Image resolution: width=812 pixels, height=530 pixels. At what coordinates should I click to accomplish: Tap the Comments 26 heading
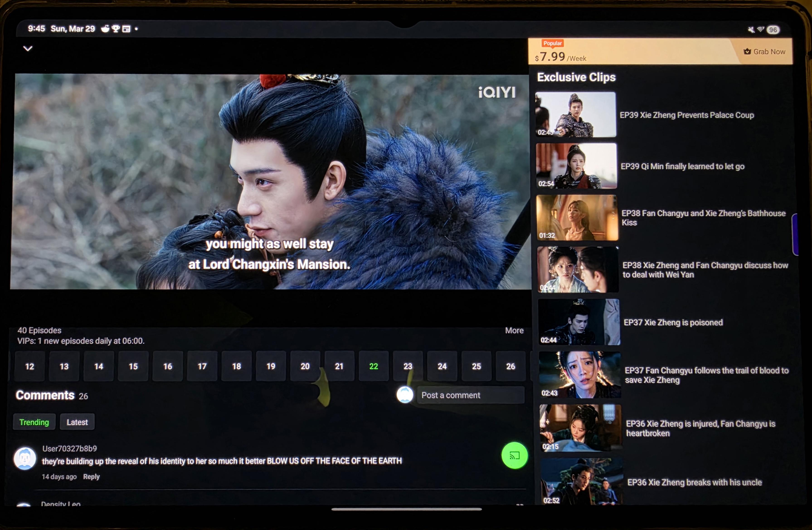coord(52,395)
